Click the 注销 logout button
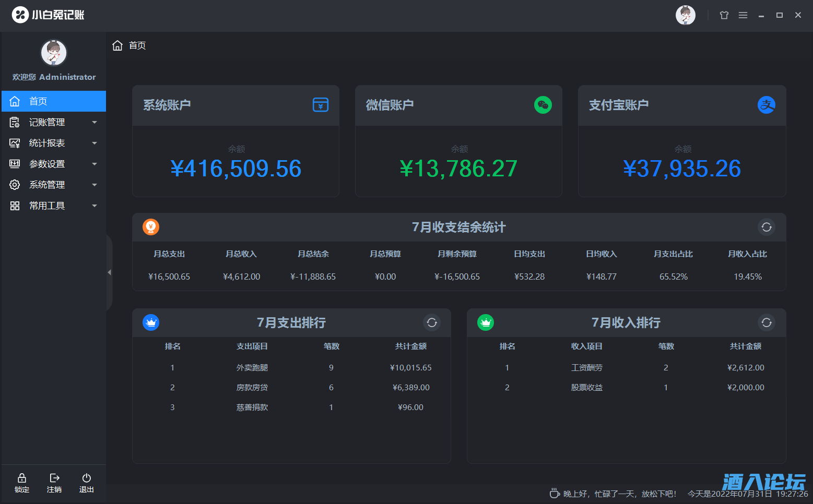Image resolution: width=813 pixels, height=504 pixels. pyautogui.click(x=54, y=483)
